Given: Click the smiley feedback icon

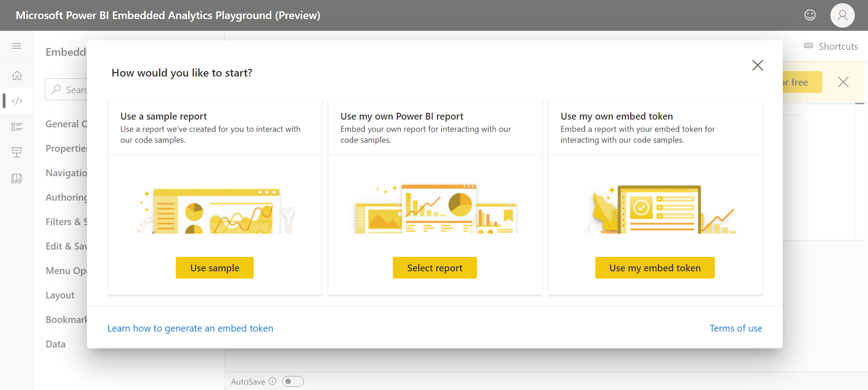Looking at the screenshot, I should [810, 15].
